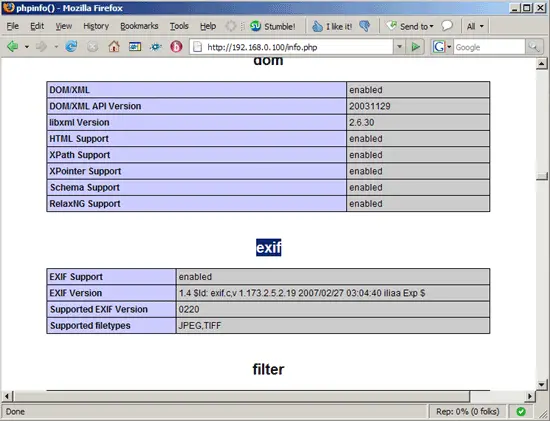The width and height of the screenshot is (550, 421).
Task: Click the blue gear toolbar icon
Action: point(156,46)
